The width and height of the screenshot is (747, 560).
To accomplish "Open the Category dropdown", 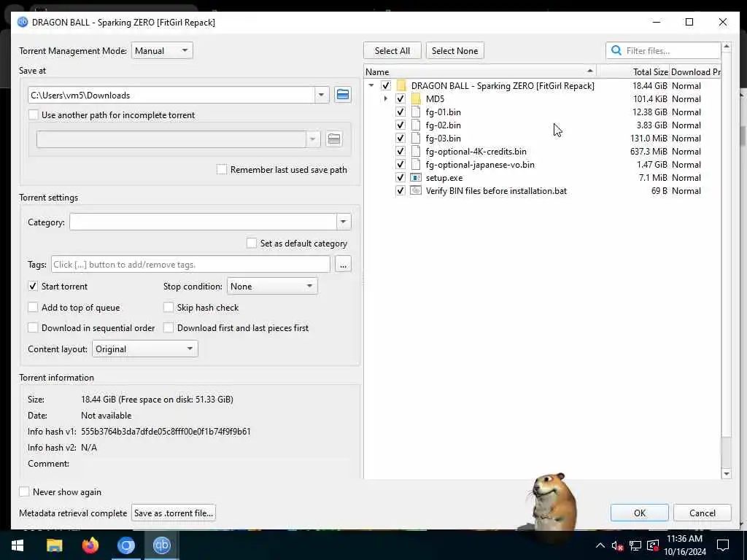I will 343,222.
